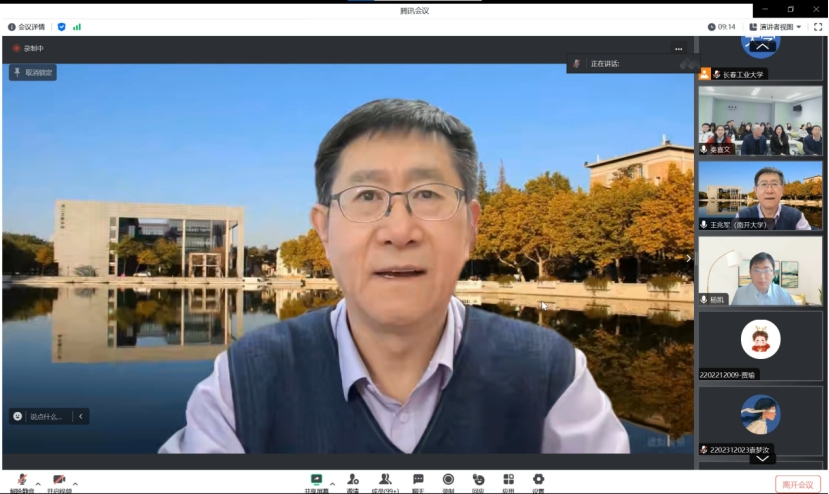829x494 pixels.
Task: Click the share screen icon
Action: tap(316, 481)
